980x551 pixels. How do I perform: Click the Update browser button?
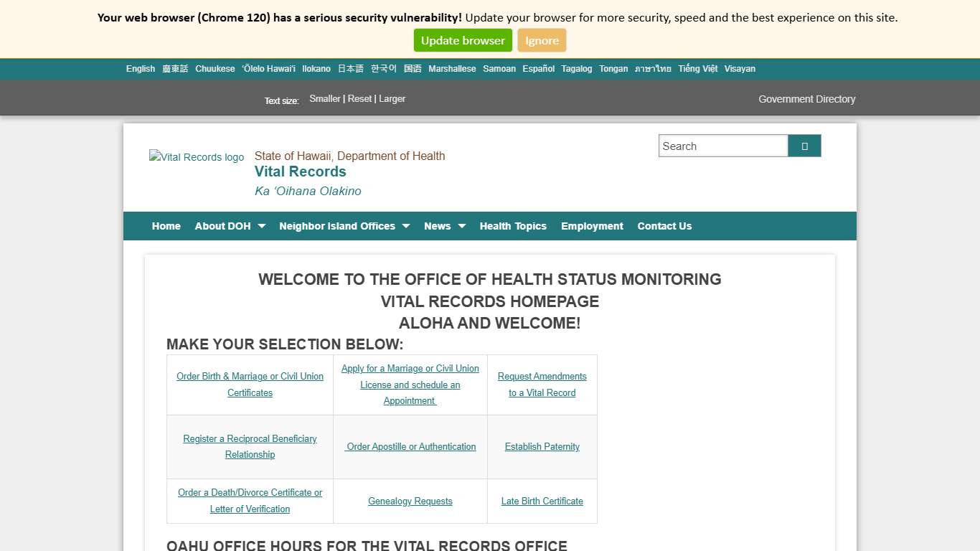click(x=463, y=40)
